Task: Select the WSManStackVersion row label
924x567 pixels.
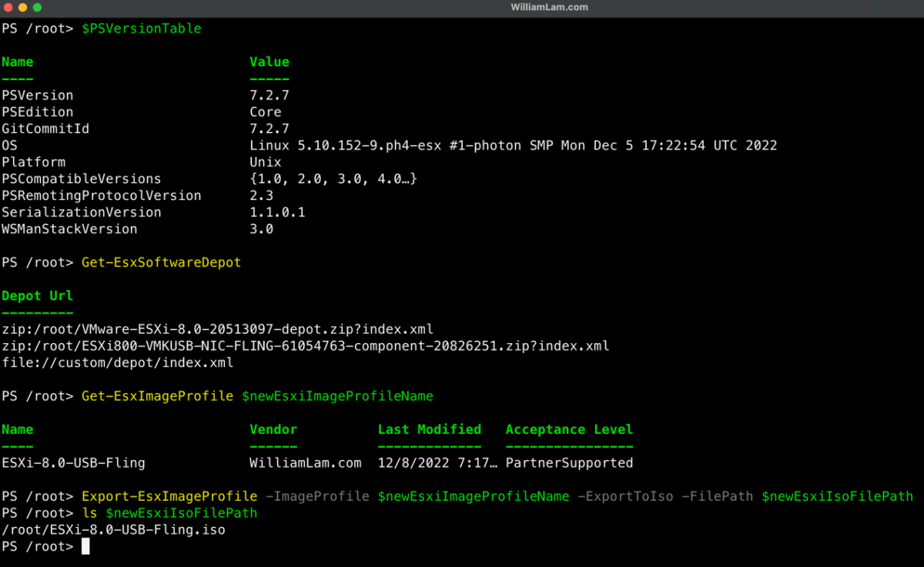Action: 69,229
